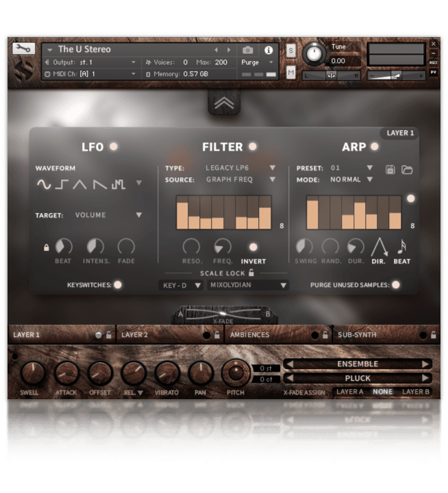Toggle the filter INVERT switch
448x493 pixels.
pos(253,247)
